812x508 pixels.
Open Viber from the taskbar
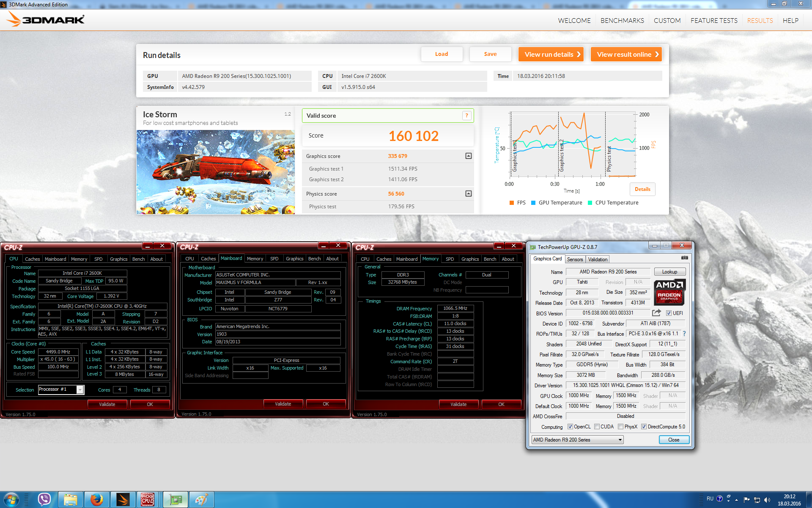[44, 500]
